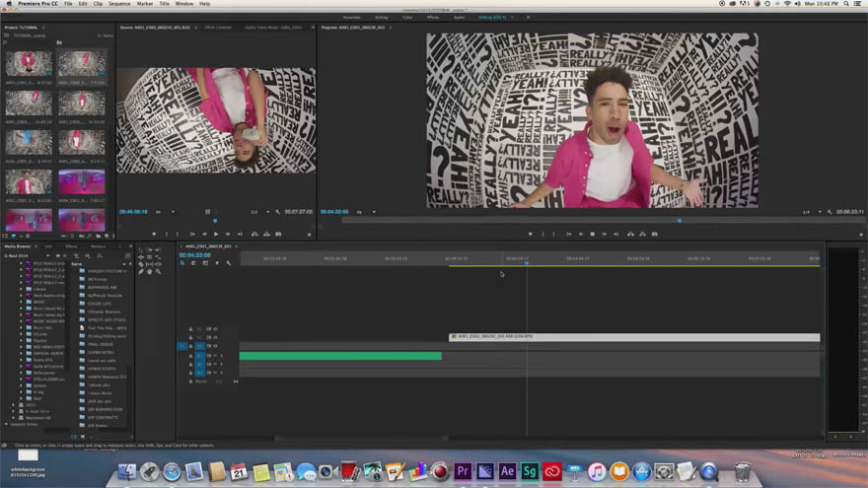Screen dimensions: 868x488
Task: Open After Effects from the Dock
Action: (x=507, y=471)
